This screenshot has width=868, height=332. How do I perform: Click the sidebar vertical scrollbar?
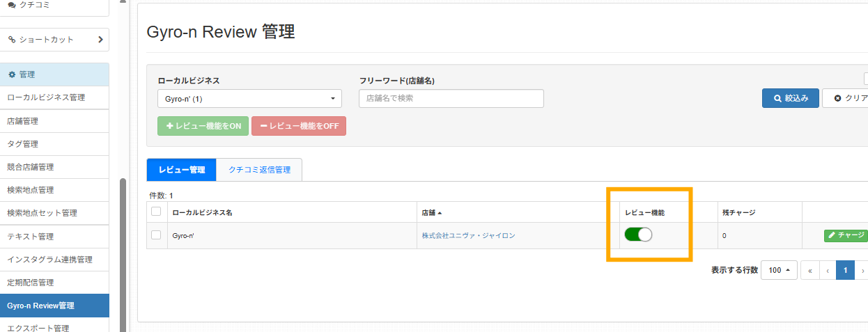(x=123, y=255)
